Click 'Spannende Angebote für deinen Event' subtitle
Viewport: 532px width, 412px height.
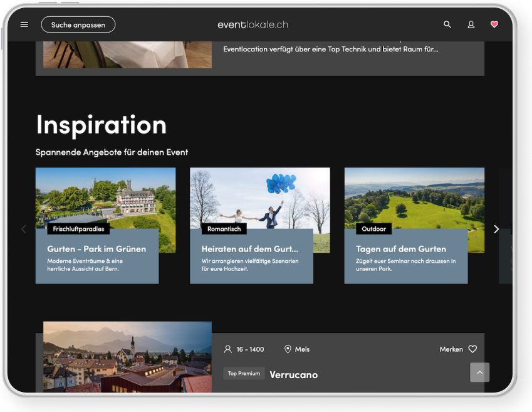click(112, 152)
